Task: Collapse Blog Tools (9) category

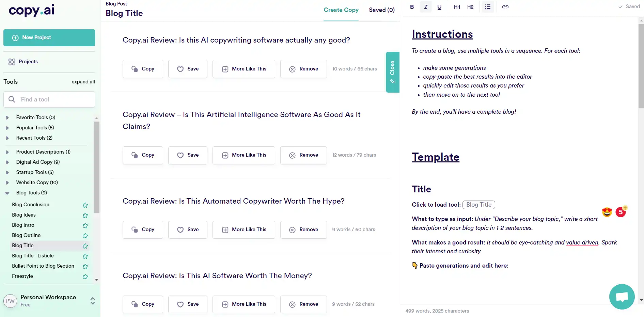Action: tap(7, 193)
